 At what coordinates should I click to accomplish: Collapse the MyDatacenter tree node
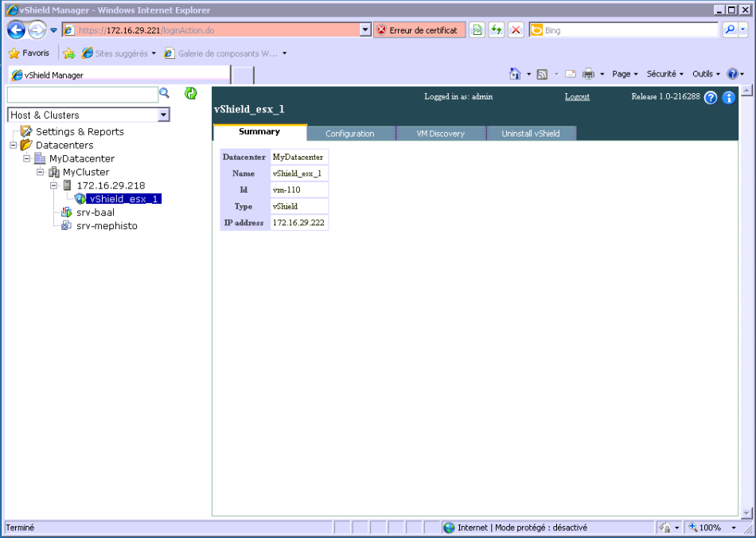(x=27, y=158)
